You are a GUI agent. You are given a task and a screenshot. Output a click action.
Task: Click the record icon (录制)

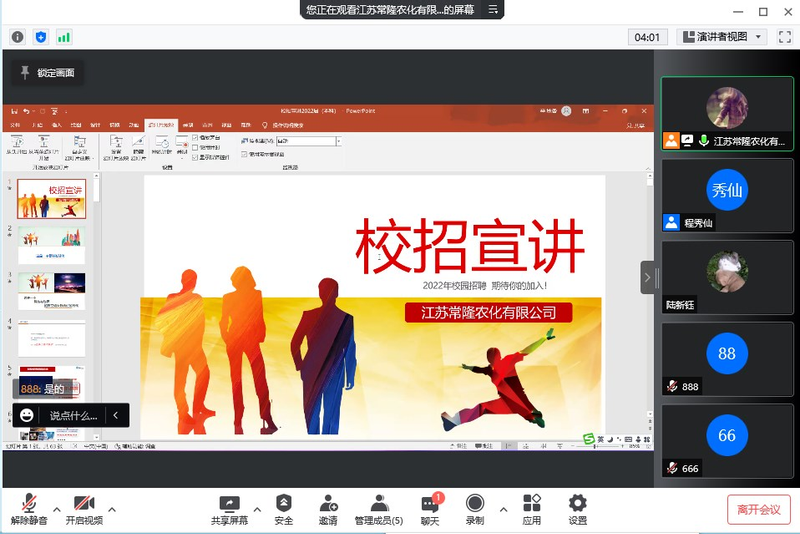coord(475,503)
